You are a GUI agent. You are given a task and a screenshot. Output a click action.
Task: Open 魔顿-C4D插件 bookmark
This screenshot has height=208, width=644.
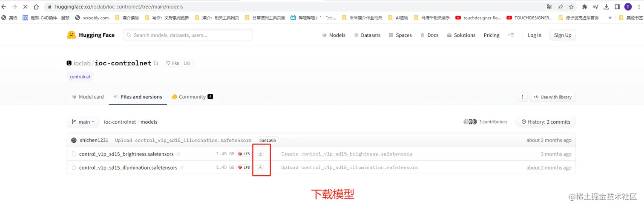click(x=46, y=18)
